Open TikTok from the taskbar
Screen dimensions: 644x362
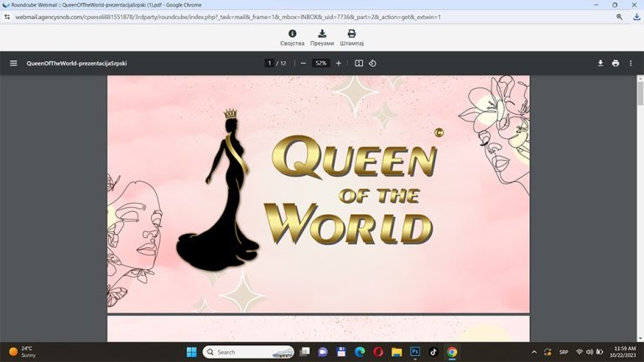point(434,352)
